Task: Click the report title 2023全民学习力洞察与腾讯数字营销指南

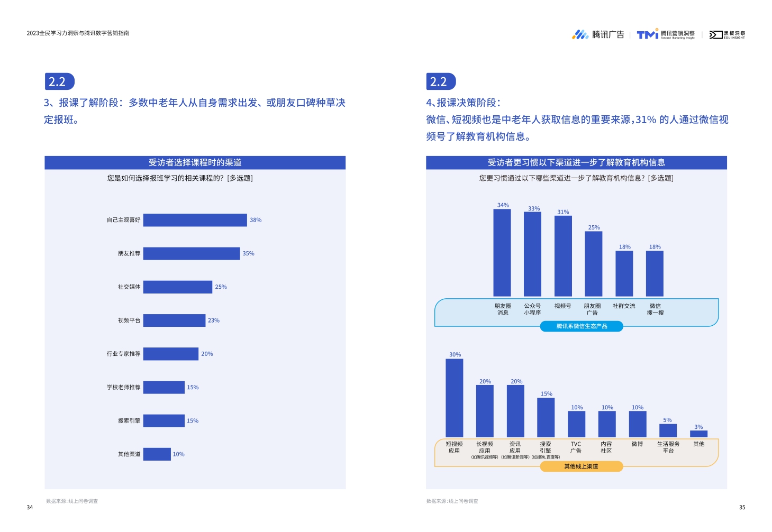Action: coord(79,33)
